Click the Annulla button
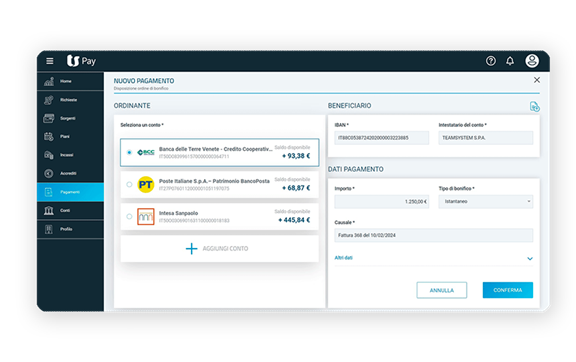This screenshot has height=362, width=576. click(442, 290)
